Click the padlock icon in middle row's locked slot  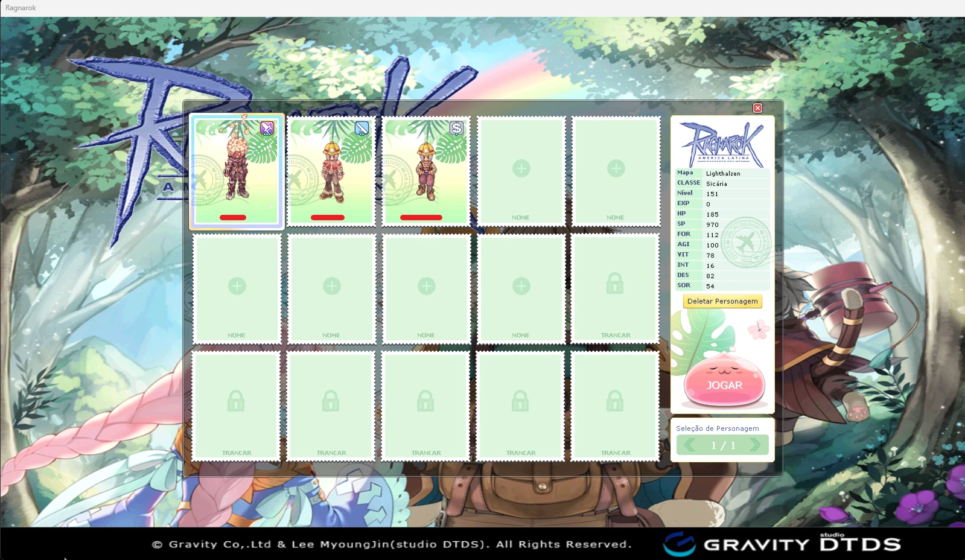615,283
